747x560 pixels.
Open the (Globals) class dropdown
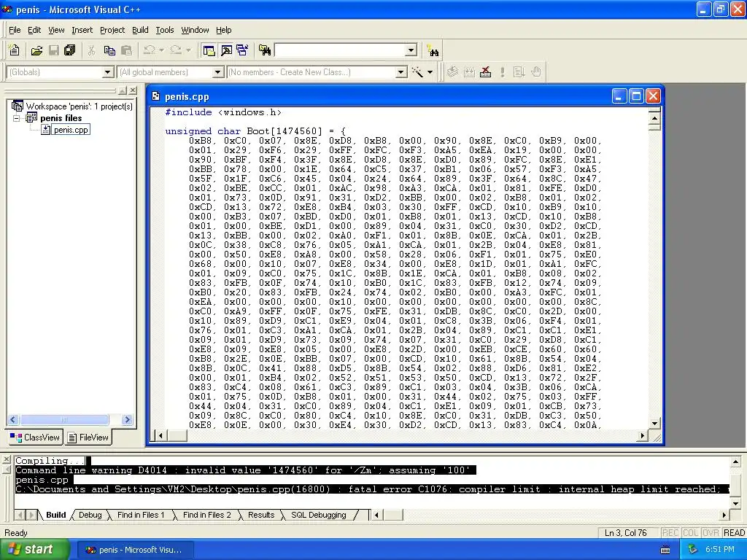coord(108,72)
